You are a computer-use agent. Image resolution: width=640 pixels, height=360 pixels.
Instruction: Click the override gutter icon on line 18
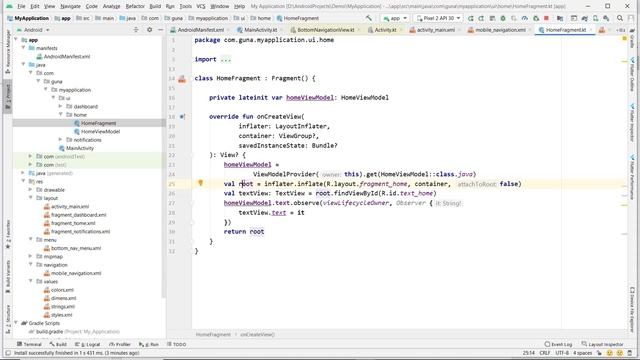point(182,117)
